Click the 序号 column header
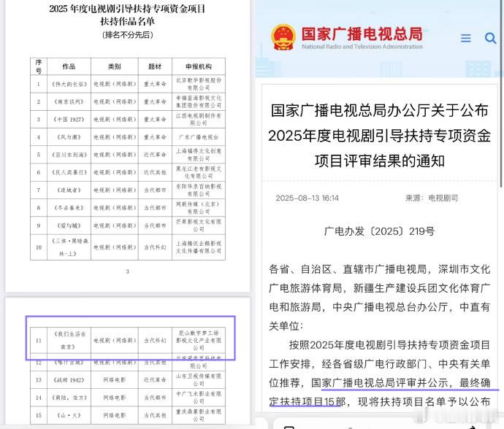Image resolution: width=504 pixels, height=429 pixels. tap(39, 66)
